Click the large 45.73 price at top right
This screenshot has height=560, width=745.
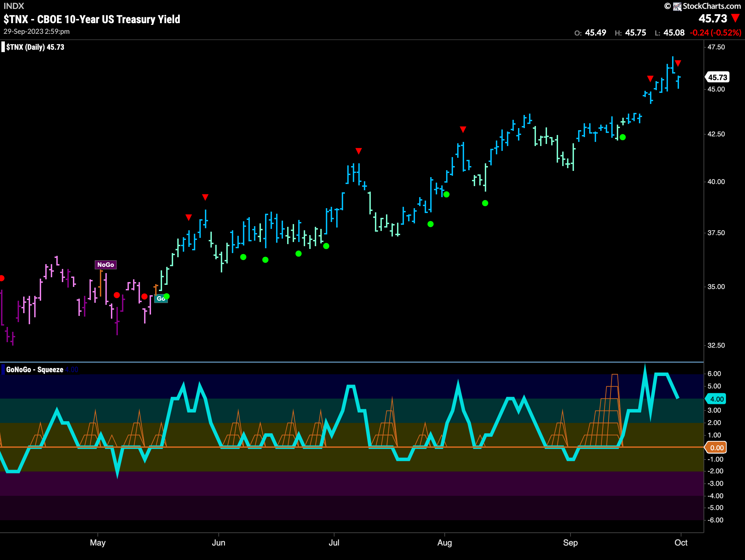click(x=713, y=18)
